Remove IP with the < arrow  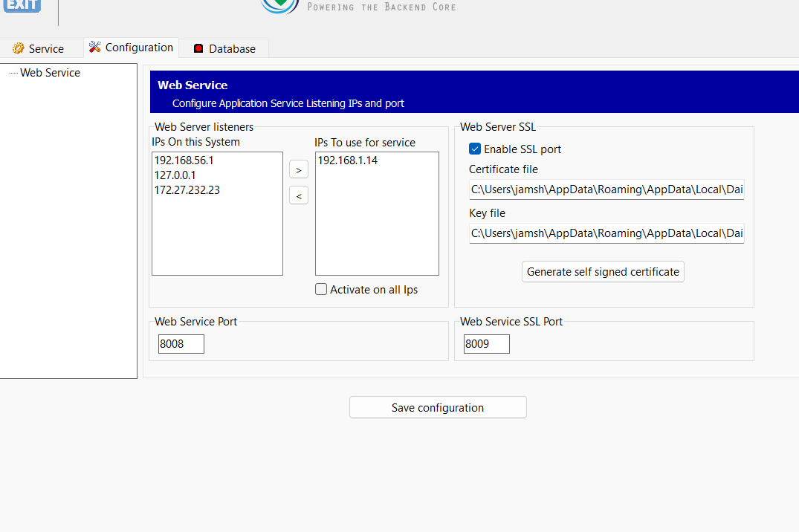[x=298, y=196]
